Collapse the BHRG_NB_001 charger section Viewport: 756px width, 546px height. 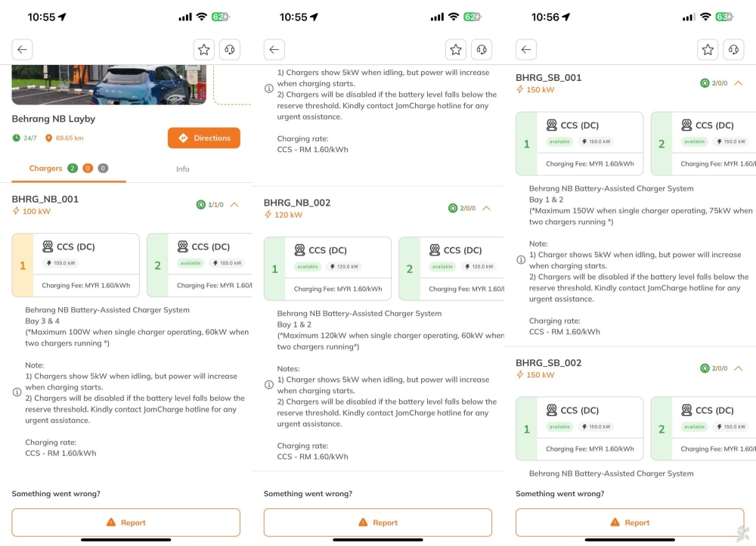click(234, 204)
